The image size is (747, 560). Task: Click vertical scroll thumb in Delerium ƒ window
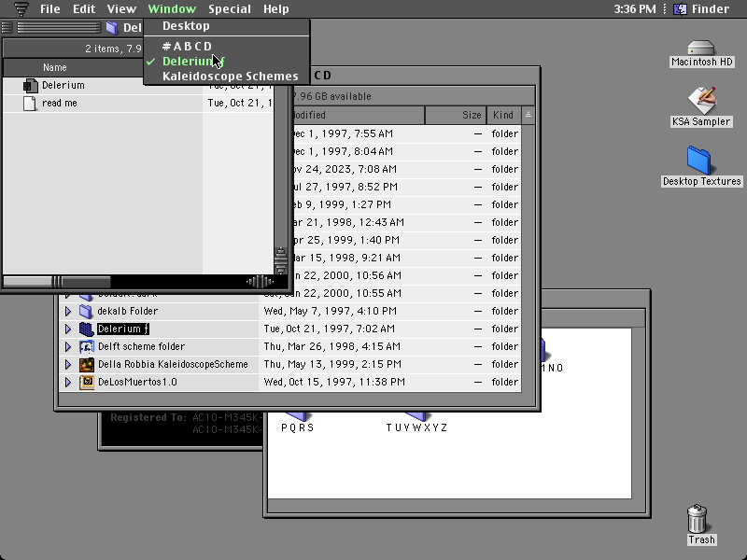pos(281,260)
